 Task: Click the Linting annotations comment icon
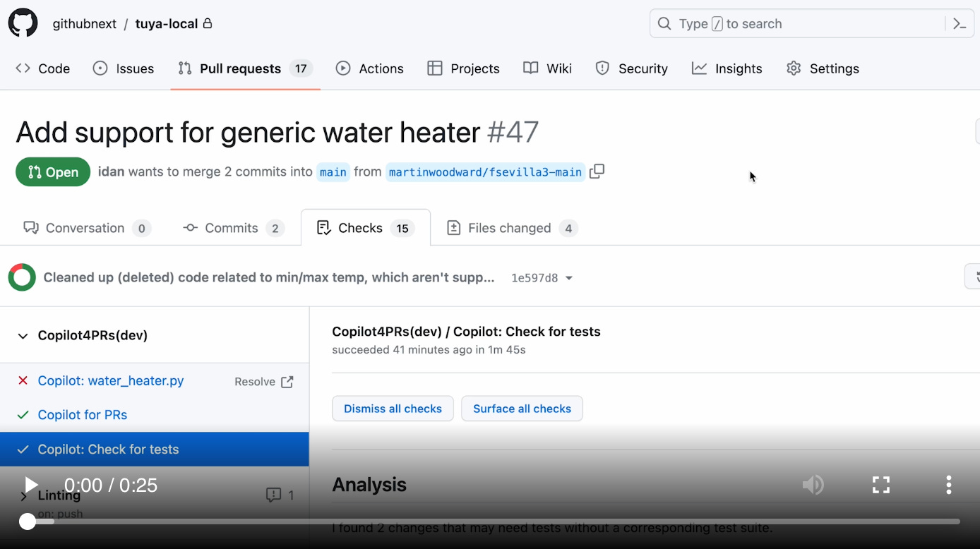point(273,495)
